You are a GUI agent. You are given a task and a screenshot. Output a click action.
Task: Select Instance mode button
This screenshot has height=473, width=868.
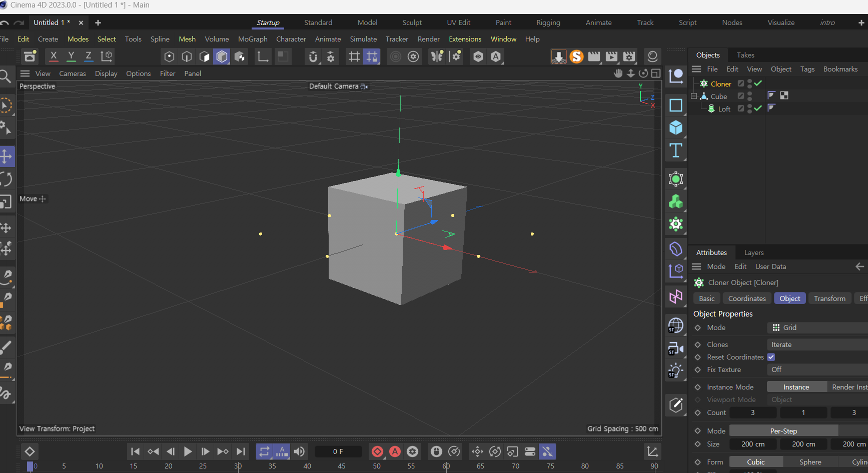tap(796, 387)
